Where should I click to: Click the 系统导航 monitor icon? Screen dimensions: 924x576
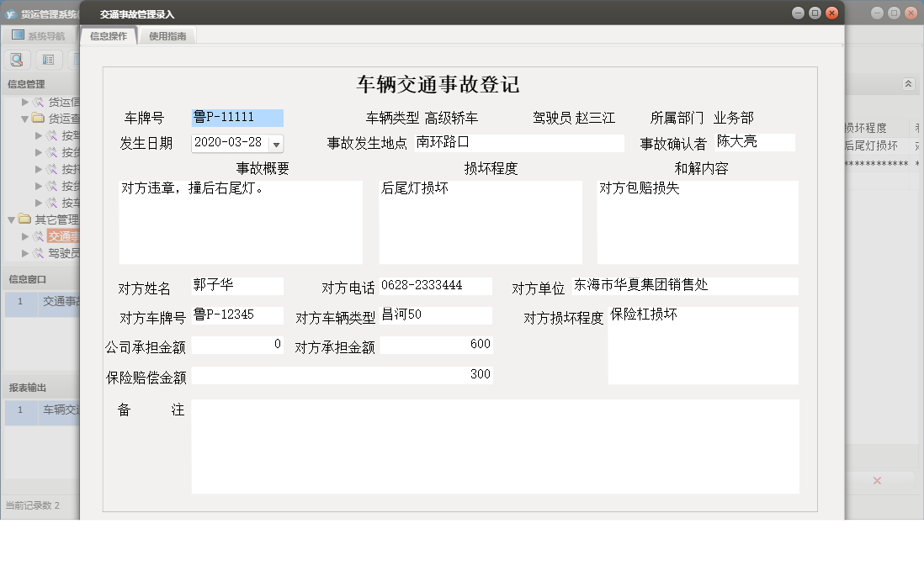coord(19,35)
